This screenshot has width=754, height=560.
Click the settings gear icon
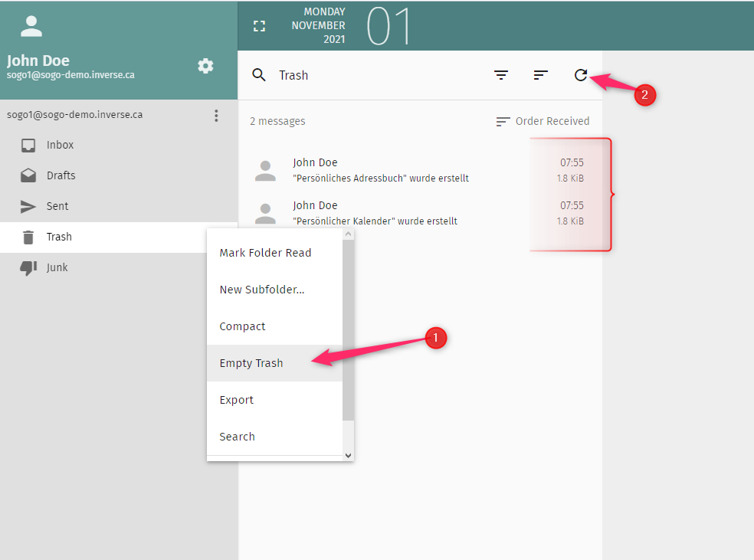pos(205,66)
